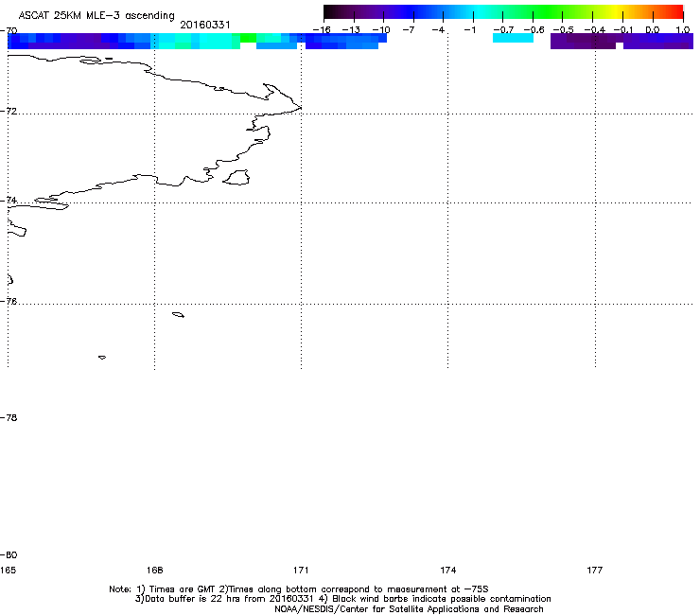Click the -1 color scale label
Image resolution: width=700 pixels, height=615 pixels.
[469, 30]
